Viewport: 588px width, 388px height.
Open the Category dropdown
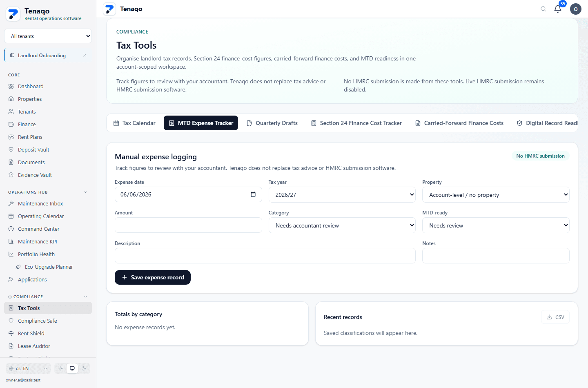(x=342, y=225)
